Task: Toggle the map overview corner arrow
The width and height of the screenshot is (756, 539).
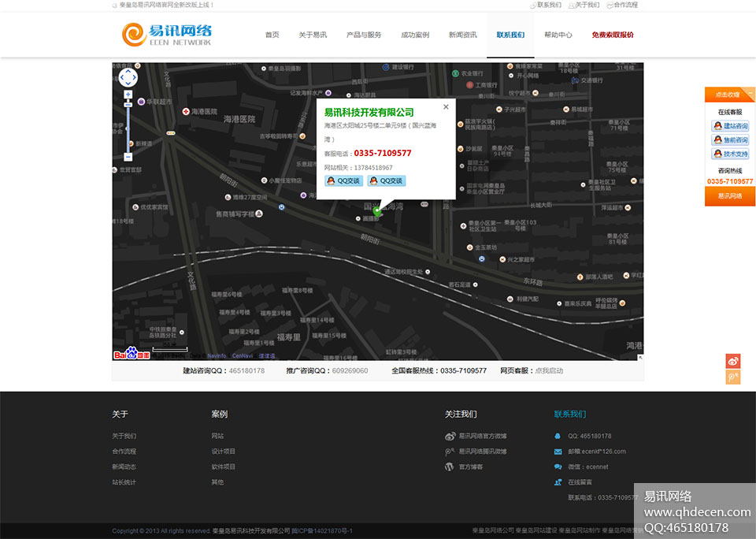Action: pyautogui.click(x=640, y=357)
